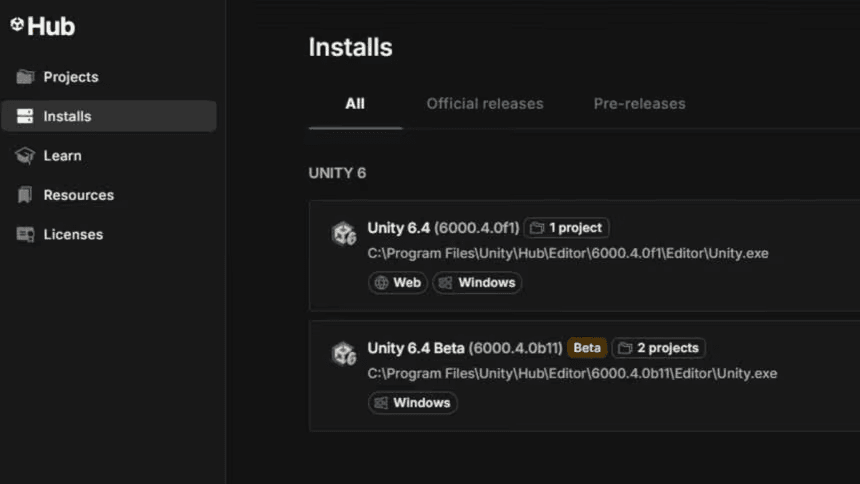Screen dimensions: 860x484
Task: Select Installs in the sidebar
Action: point(109,116)
